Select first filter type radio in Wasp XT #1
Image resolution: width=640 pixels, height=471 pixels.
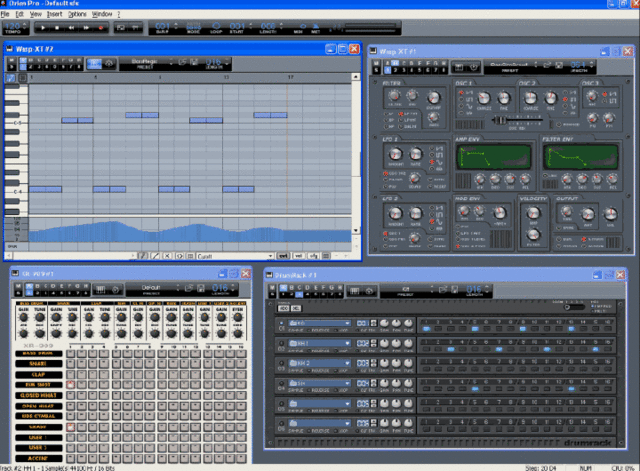pos(386,114)
